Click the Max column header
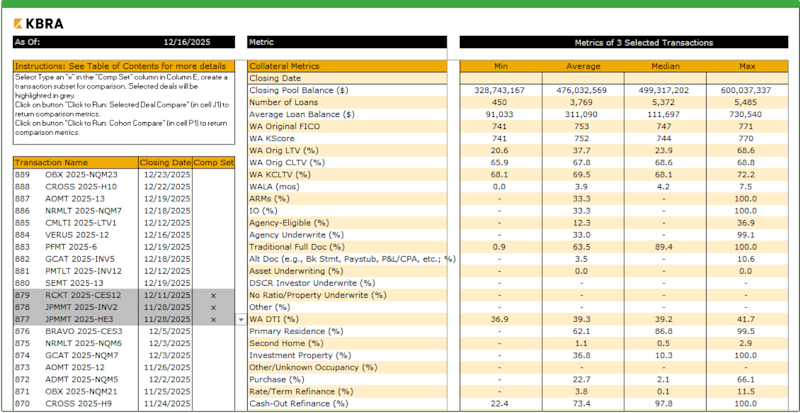This screenshot has height=413, width=800. [747, 66]
